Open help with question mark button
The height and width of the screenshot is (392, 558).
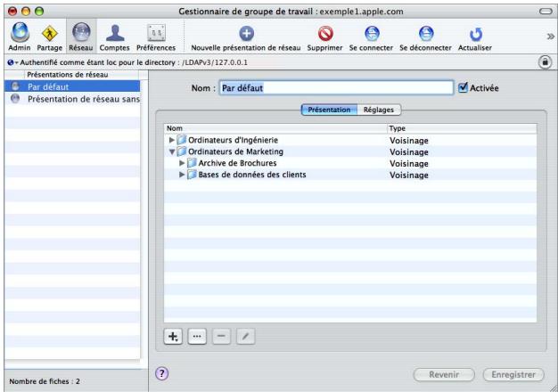[x=162, y=373]
